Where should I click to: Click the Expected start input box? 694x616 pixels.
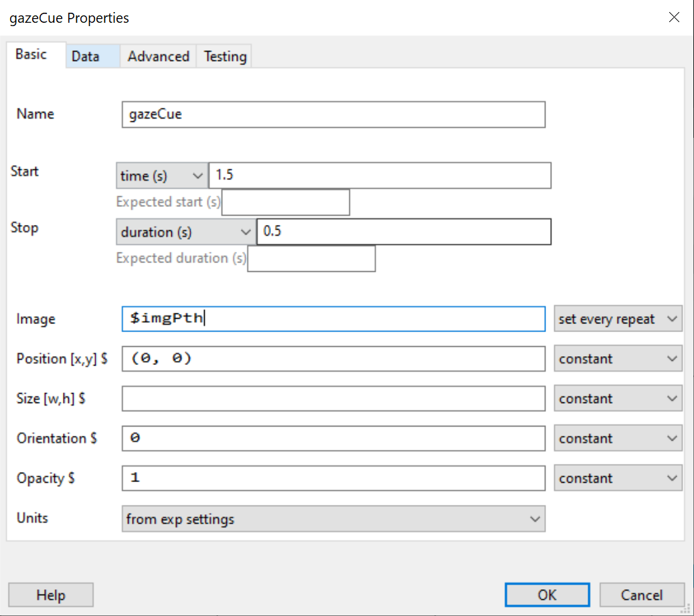coord(285,202)
